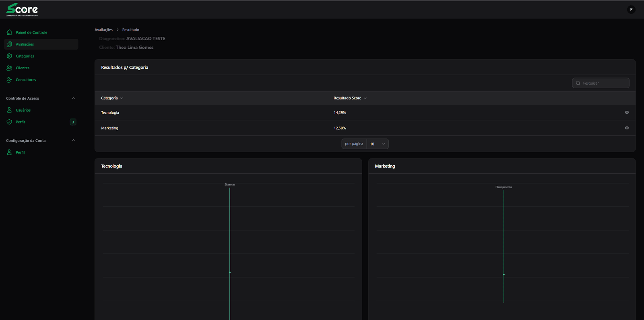
Task: Go to Avaliações breadcrumb link
Action: click(103, 30)
